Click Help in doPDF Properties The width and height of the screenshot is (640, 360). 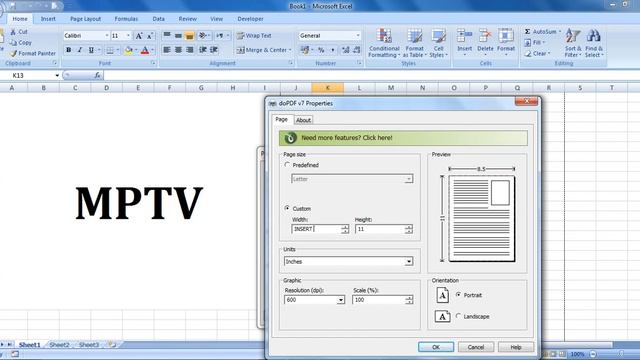pos(516,347)
